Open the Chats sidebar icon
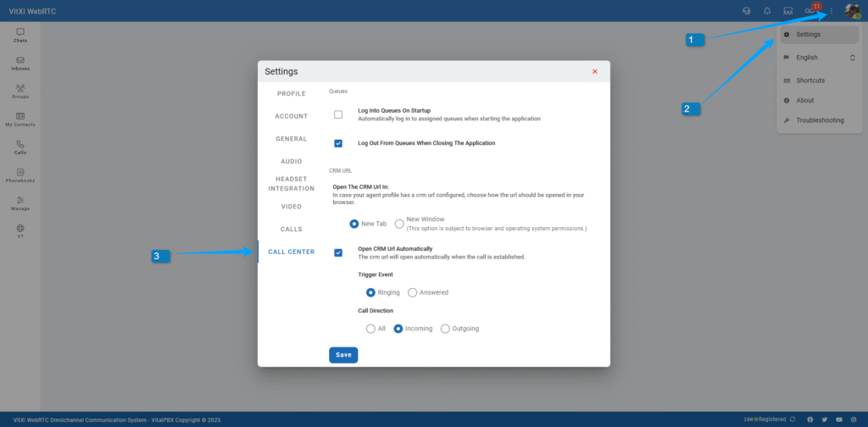Image resolution: width=868 pixels, height=427 pixels. click(20, 35)
